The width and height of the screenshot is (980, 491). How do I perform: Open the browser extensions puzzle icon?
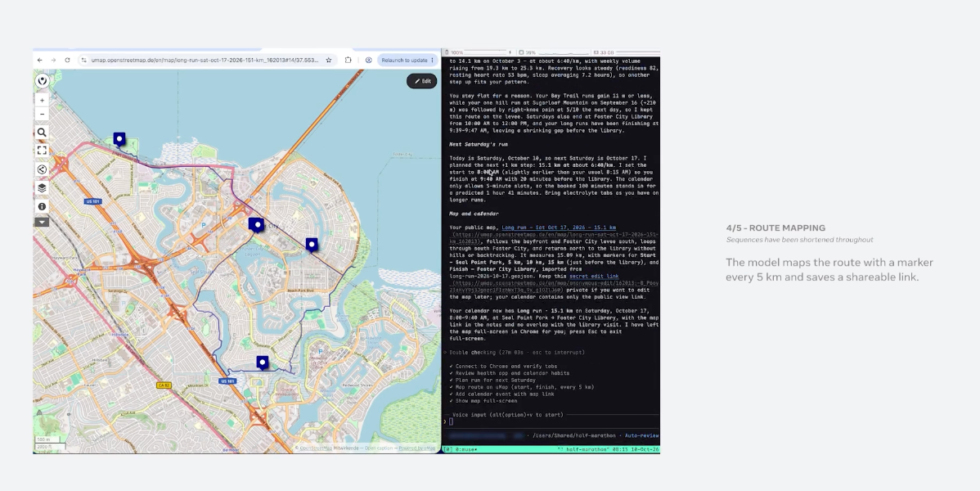348,60
